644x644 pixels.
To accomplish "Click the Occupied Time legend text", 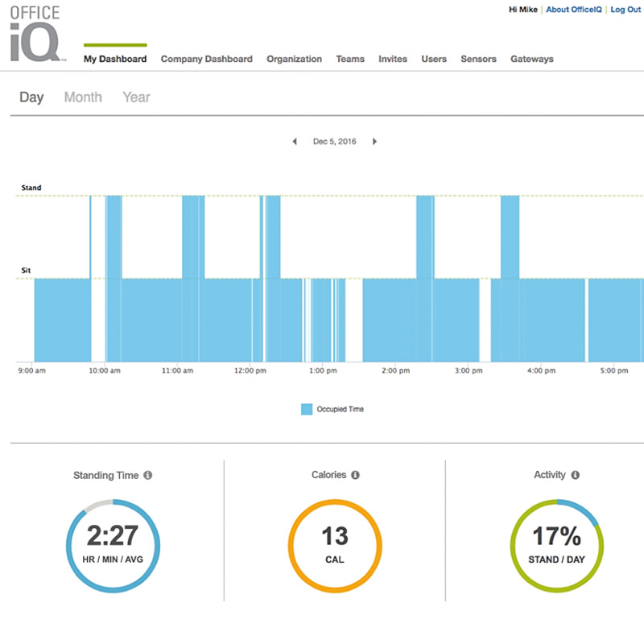I will pyautogui.click(x=340, y=410).
